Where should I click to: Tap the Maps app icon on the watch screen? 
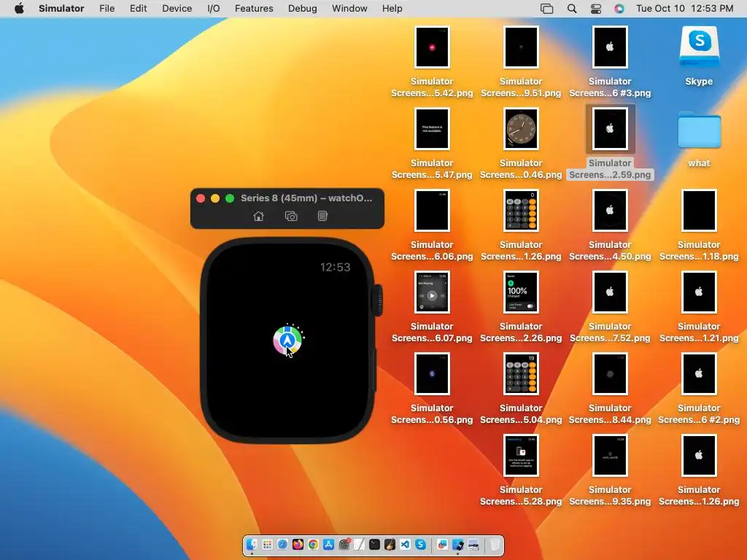287,340
